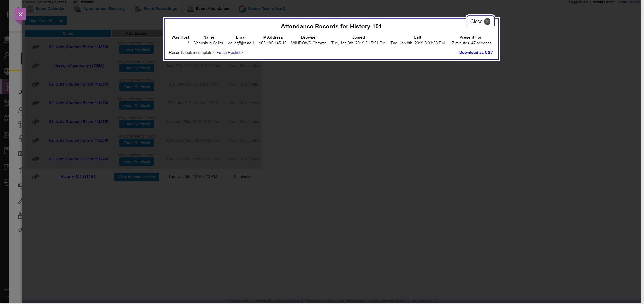Image resolution: width=644 pixels, height=304 pixels.
Task: Open the institution page sidebar icon
Action: (x=7, y=40)
